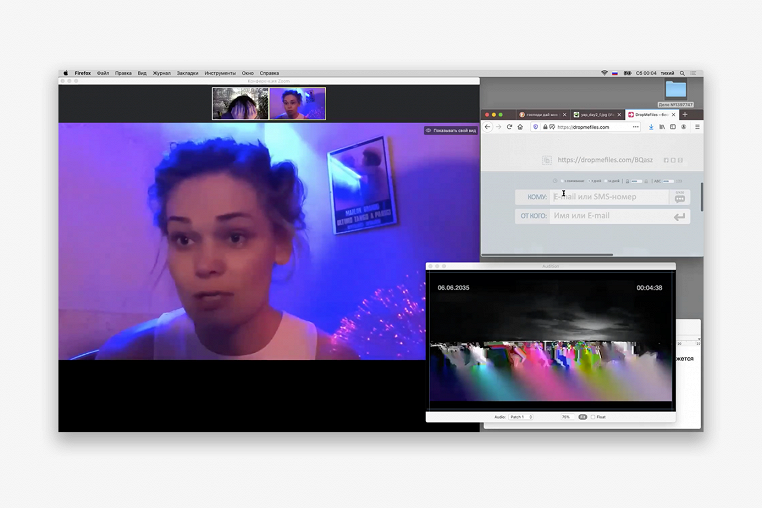Click the Показывать свой вид button
This screenshot has height=508, width=762.
click(x=450, y=131)
